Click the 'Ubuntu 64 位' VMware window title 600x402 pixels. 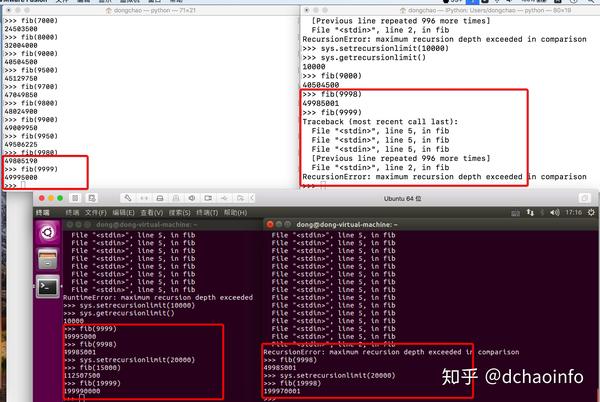click(x=403, y=199)
